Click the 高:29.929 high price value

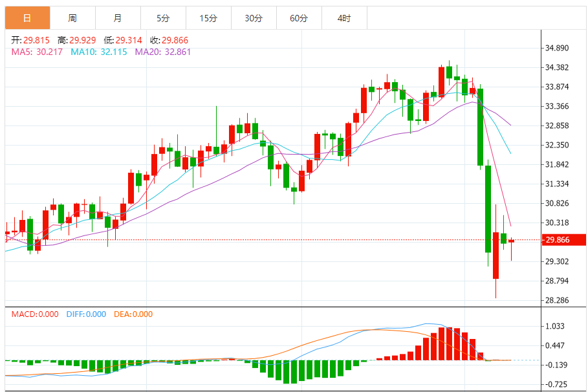76,40
